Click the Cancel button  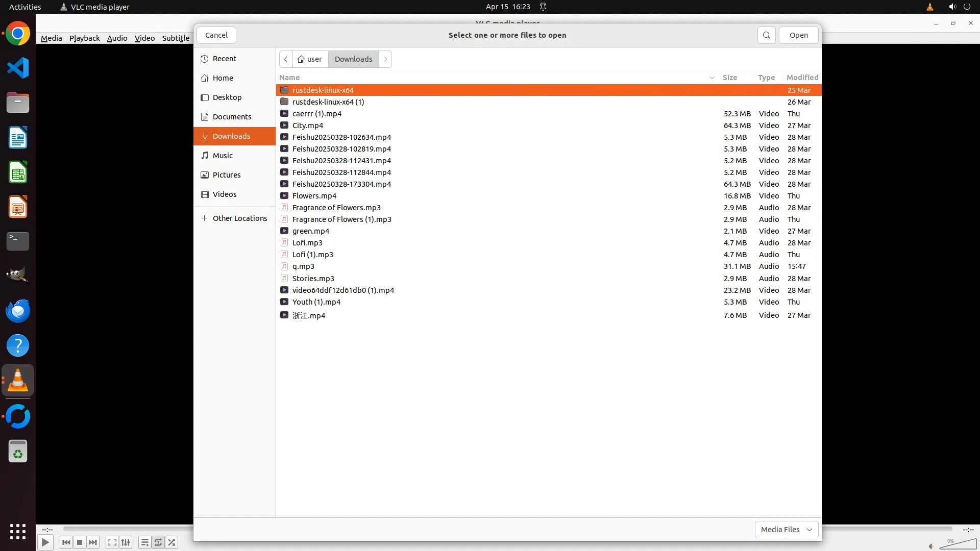(x=216, y=35)
